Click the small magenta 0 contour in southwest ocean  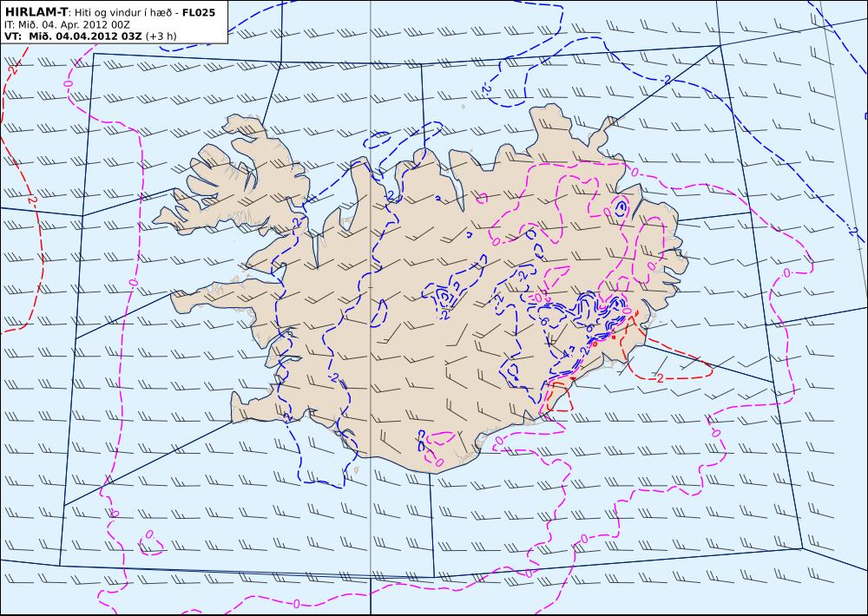pos(149,543)
